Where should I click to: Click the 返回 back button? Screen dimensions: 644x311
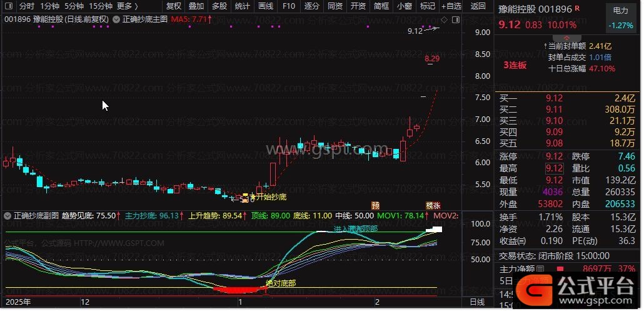[x=478, y=6]
